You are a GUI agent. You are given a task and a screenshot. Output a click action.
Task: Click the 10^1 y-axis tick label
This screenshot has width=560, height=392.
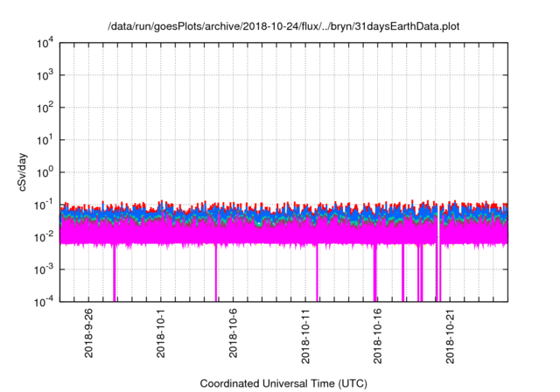(x=46, y=140)
